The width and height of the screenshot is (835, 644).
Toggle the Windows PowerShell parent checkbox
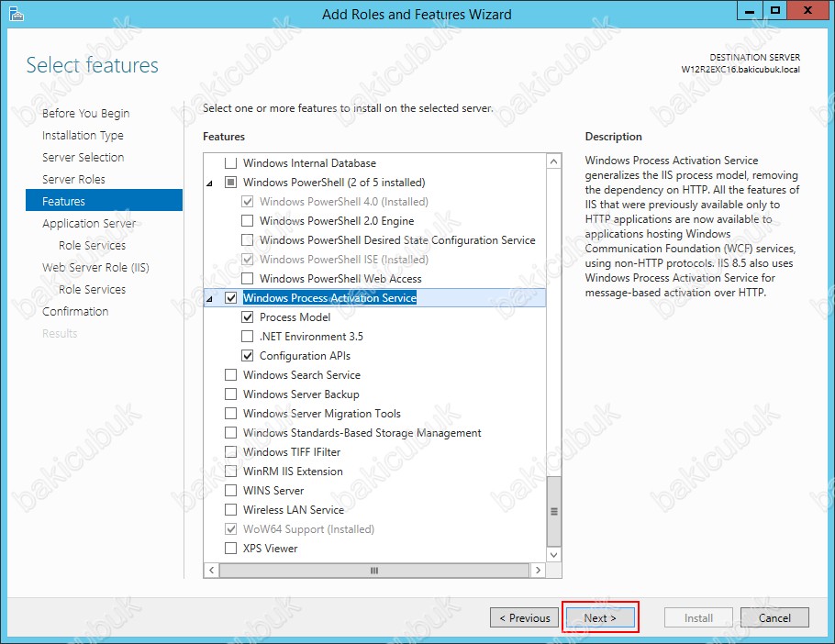(230, 182)
